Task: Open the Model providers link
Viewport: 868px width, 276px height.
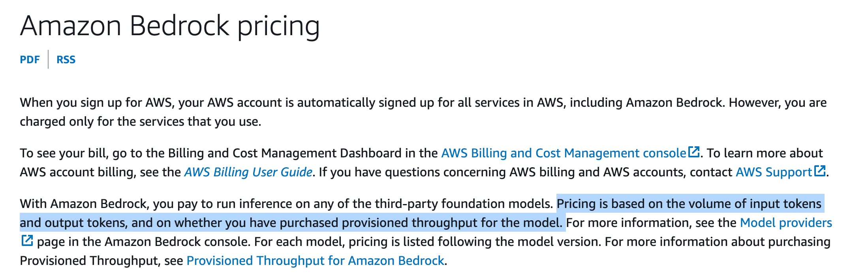Action: (785, 223)
